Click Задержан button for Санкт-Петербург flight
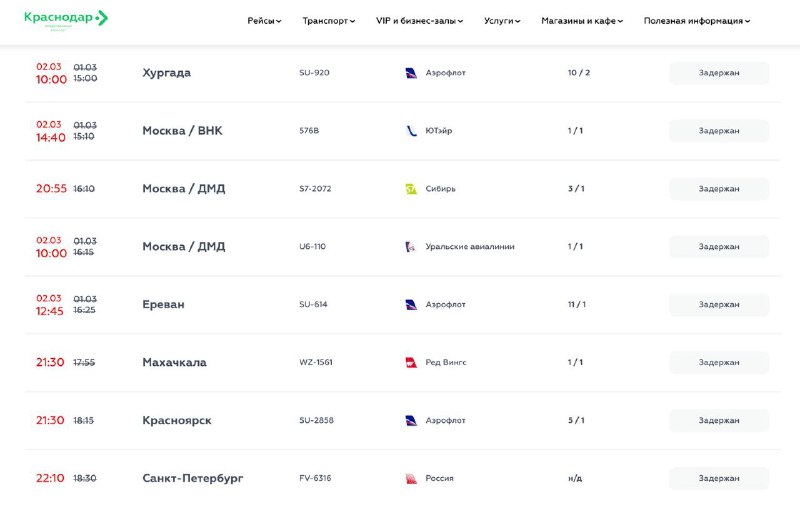This screenshot has width=800, height=519. point(719,479)
